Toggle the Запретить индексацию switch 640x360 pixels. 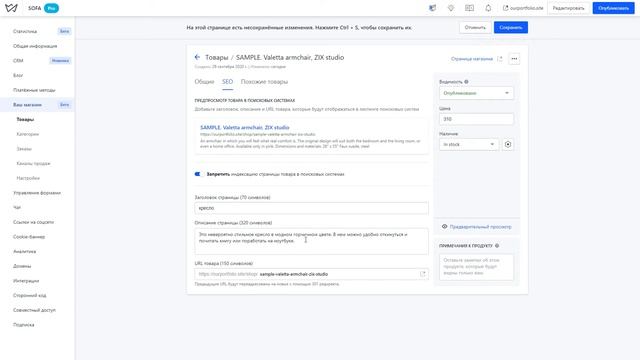click(x=198, y=174)
